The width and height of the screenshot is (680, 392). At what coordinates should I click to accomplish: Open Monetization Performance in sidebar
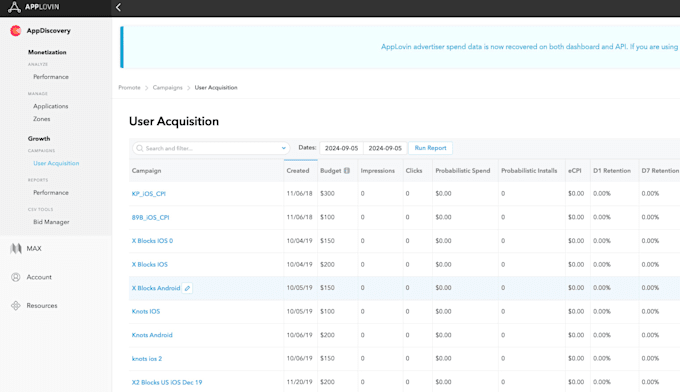(51, 77)
